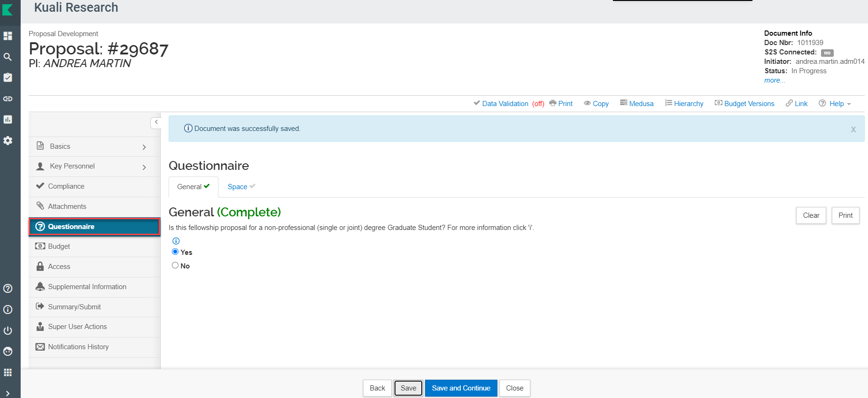Open the apps grid icon
Viewport: 868px width, 398px height.
coord(8,372)
